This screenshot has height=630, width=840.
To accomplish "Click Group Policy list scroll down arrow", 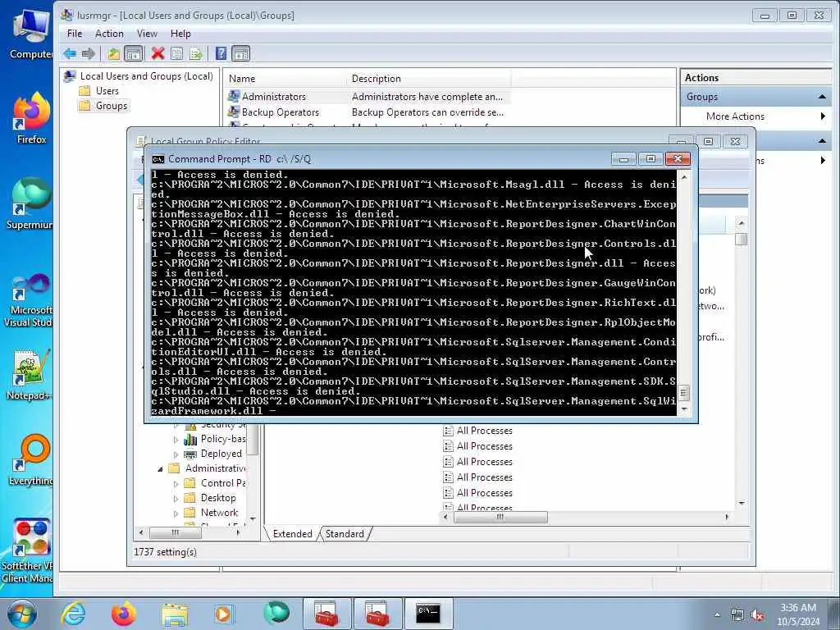I will point(742,503).
